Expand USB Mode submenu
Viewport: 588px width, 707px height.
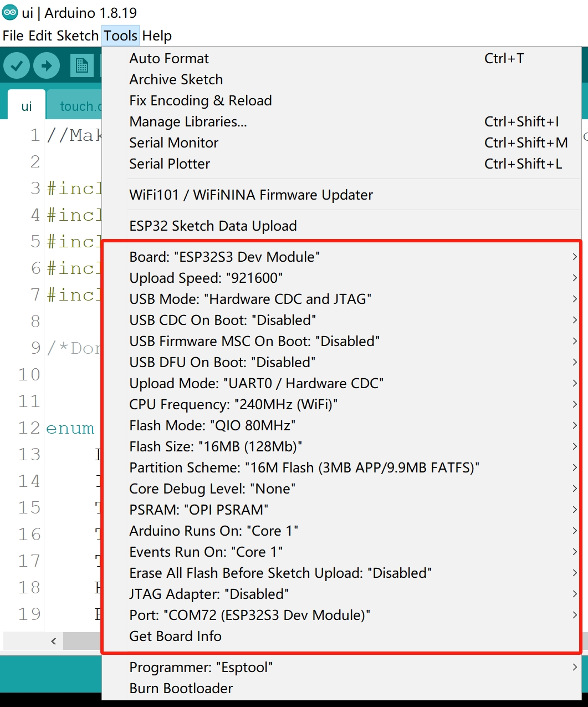[341, 299]
